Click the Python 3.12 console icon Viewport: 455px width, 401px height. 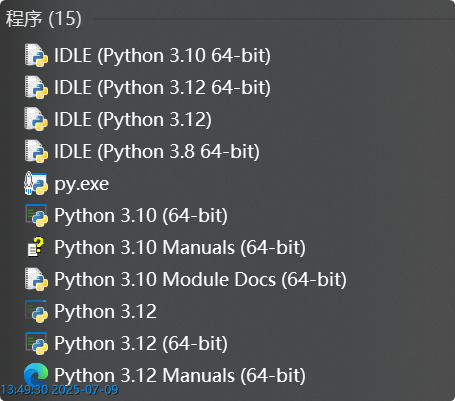coord(36,311)
